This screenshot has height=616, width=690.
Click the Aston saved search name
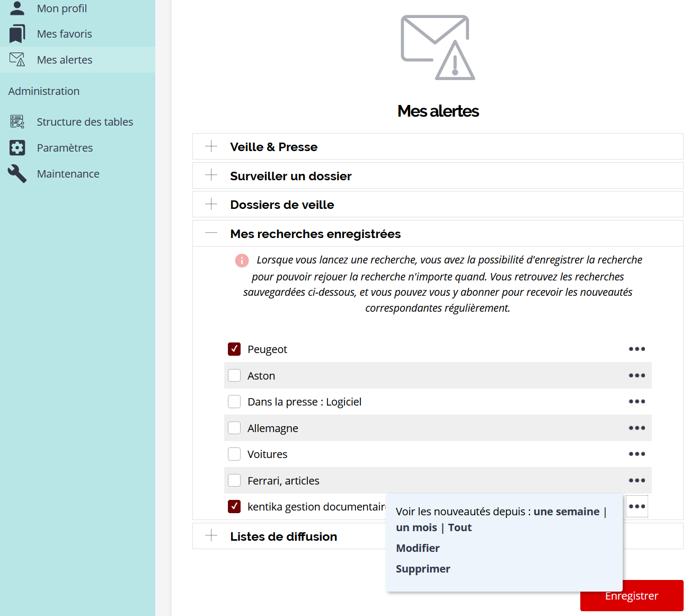pyautogui.click(x=261, y=376)
